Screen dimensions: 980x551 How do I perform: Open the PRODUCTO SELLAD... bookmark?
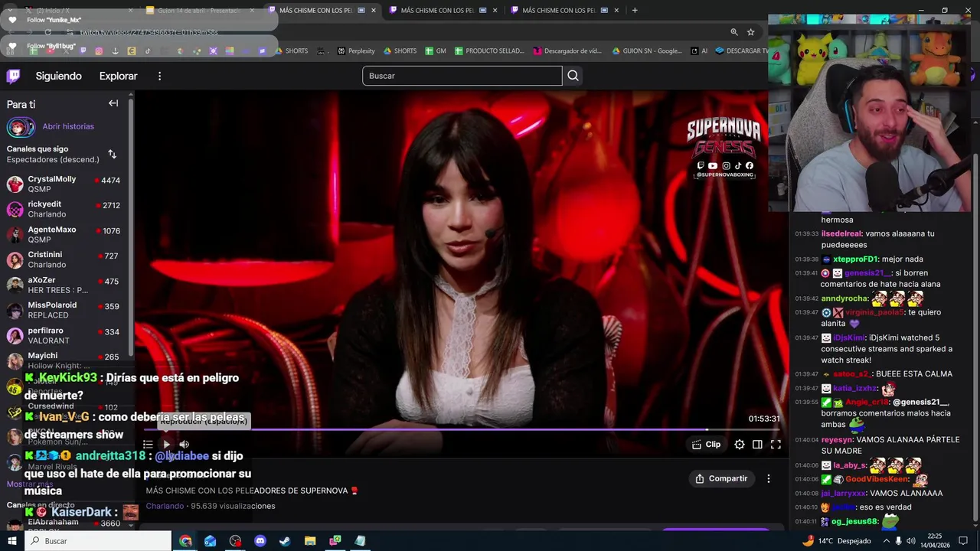coord(490,51)
